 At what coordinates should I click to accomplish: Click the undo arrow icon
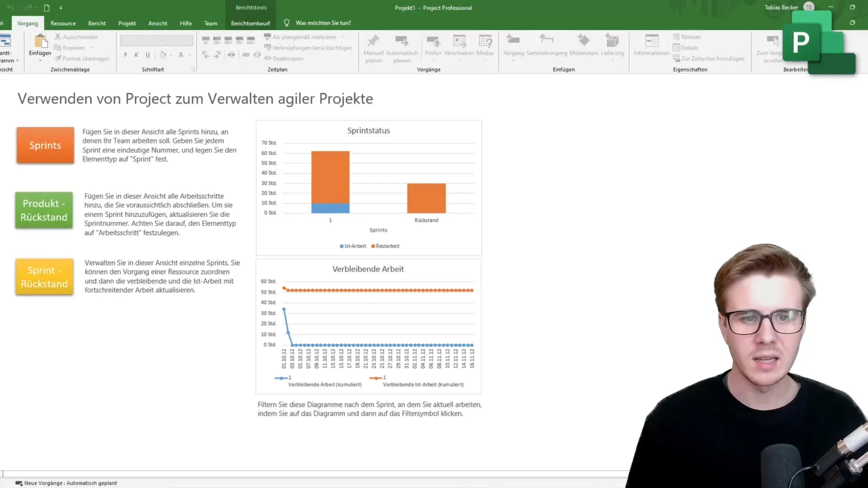pos(10,8)
